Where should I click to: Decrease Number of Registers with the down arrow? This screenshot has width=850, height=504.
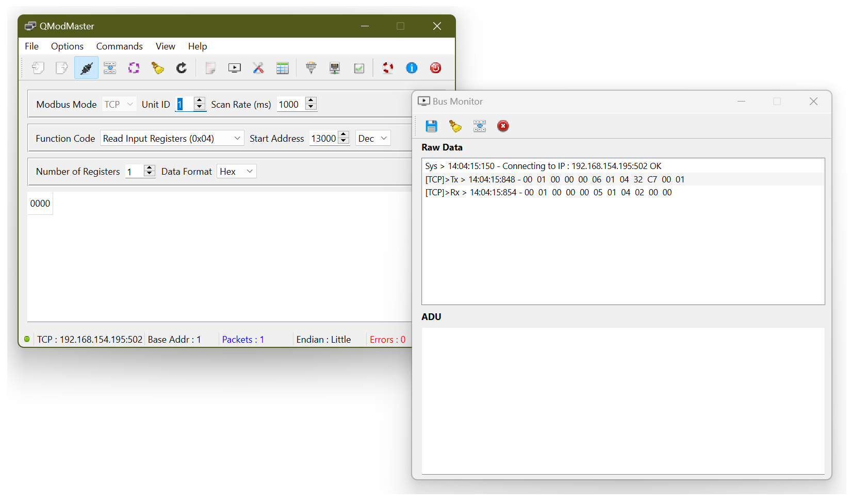point(150,175)
